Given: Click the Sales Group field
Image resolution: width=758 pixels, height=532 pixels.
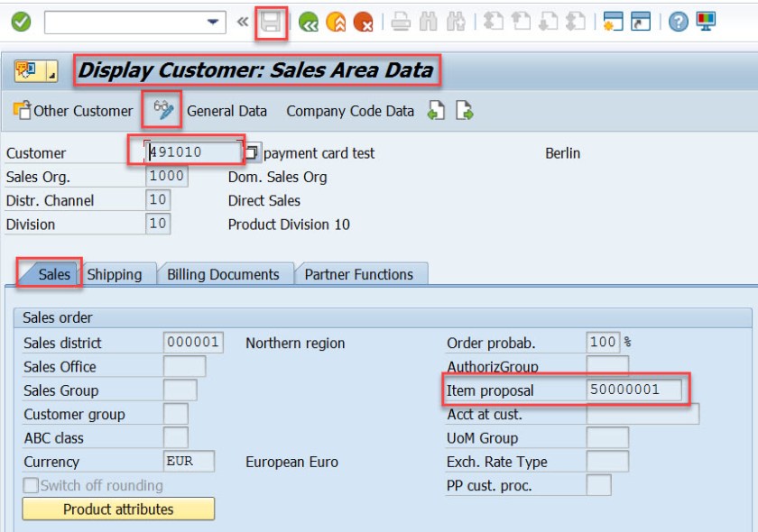Looking at the screenshot, I should coord(180,390).
